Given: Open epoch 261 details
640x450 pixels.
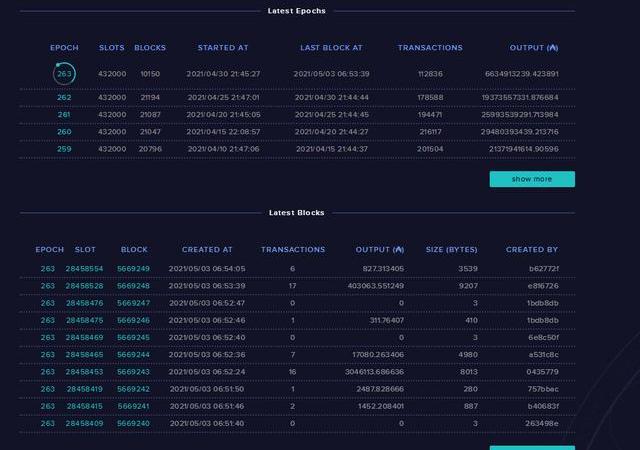Looking at the screenshot, I should [64, 115].
